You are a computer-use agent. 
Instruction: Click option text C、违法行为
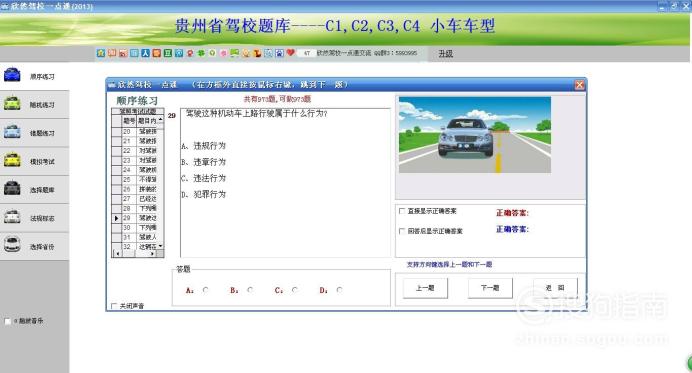point(203,178)
